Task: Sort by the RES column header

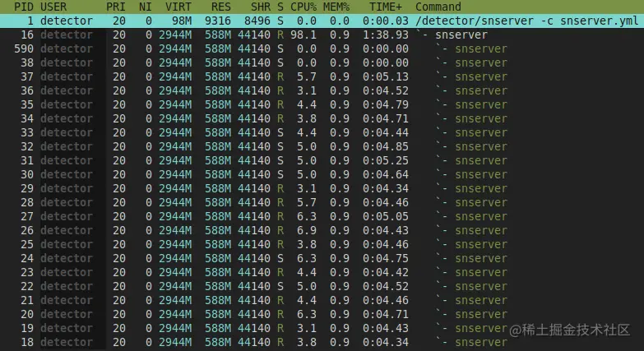Action: coord(221,7)
